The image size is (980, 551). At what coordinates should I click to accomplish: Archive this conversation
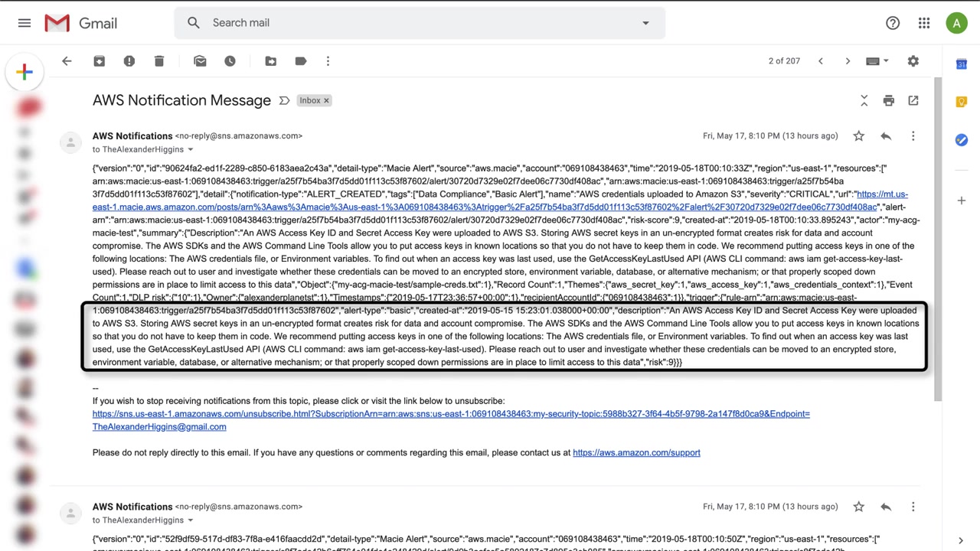pos(99,61)
